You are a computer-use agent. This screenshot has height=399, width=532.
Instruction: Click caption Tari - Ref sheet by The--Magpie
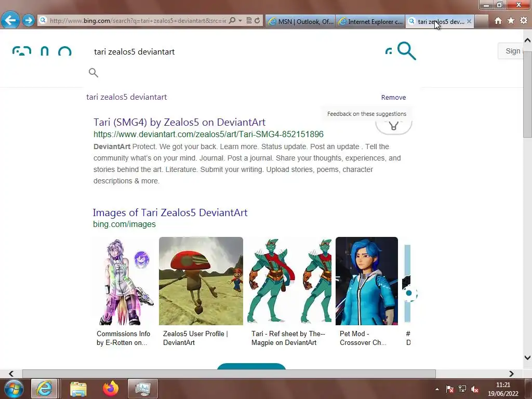click(x=288, y=338)
